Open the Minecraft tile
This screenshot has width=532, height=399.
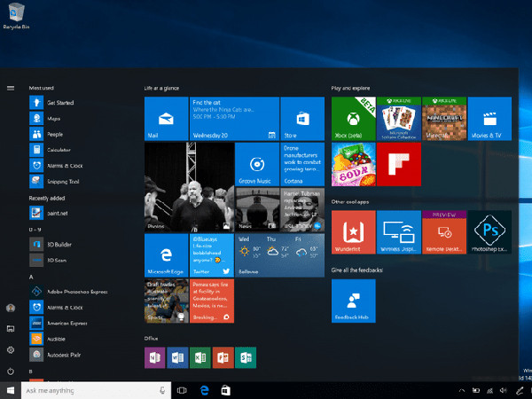[x=444, y=119]
